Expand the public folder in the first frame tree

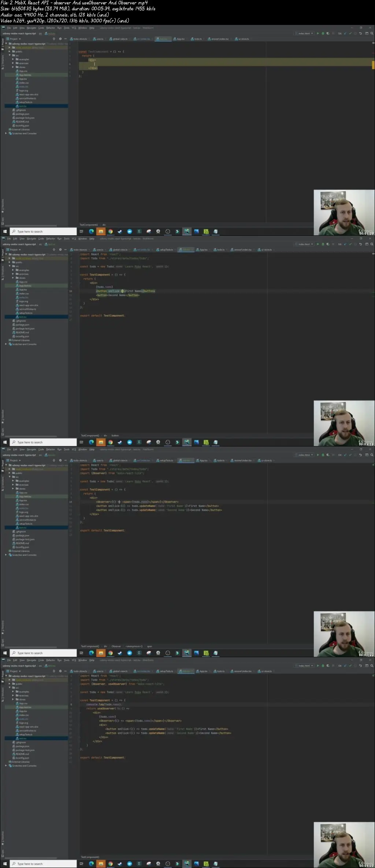10,52
